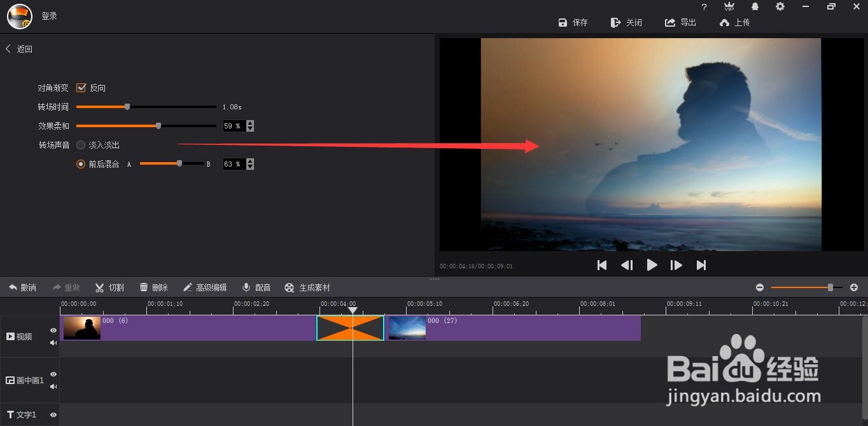Jump to end of the video
Viewport: 868px width, 426px height.
(x=701, y=265)
